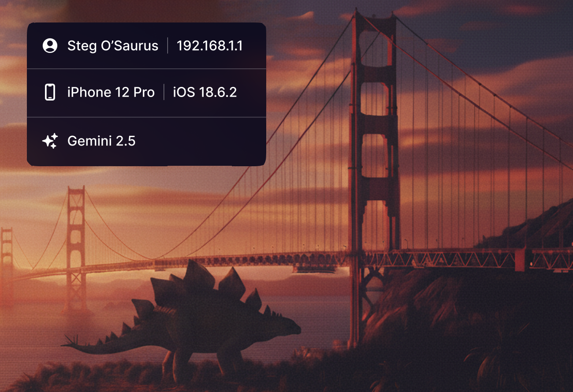Click the vertical divider beside iPhone 12 Pro
The height and width of the screenshot is (392, 573).
click(x=164, y=92)
